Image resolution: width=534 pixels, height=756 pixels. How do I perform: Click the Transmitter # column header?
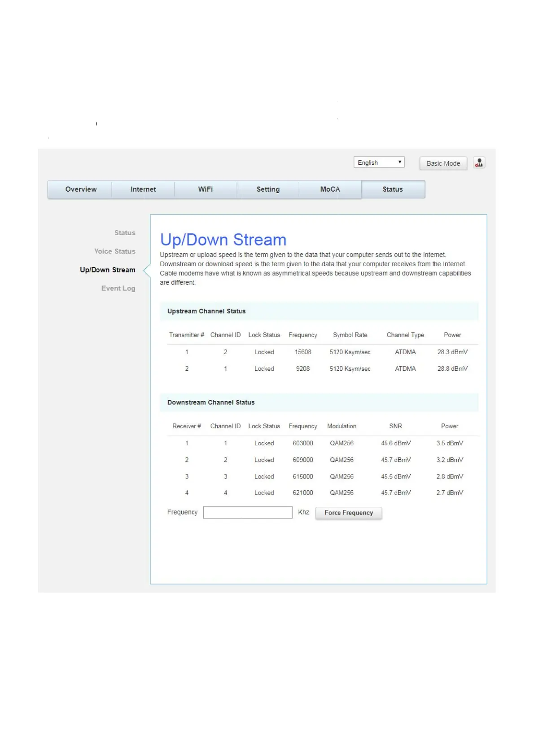[x=187, y=335]
